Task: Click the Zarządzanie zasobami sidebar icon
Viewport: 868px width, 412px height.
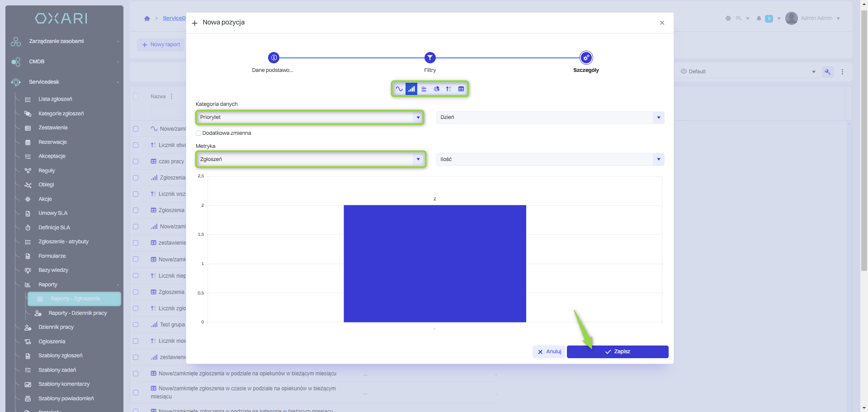Action: [16, 42]
